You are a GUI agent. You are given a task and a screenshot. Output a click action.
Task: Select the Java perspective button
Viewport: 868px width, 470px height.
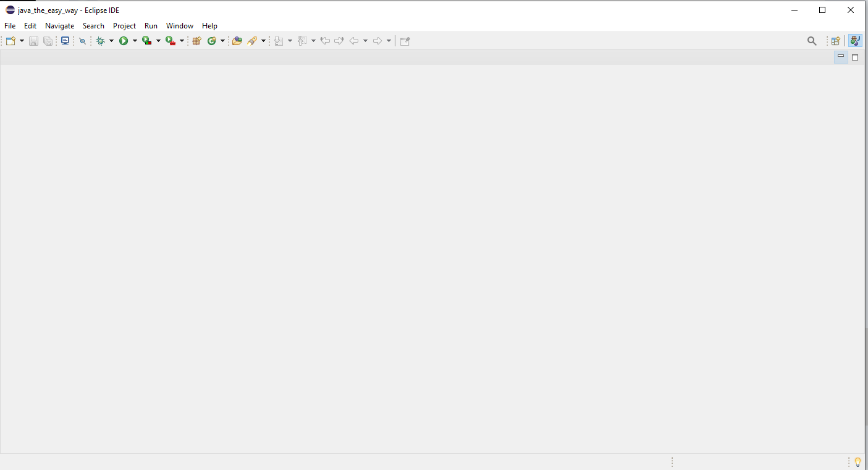[x=855, y=41]
